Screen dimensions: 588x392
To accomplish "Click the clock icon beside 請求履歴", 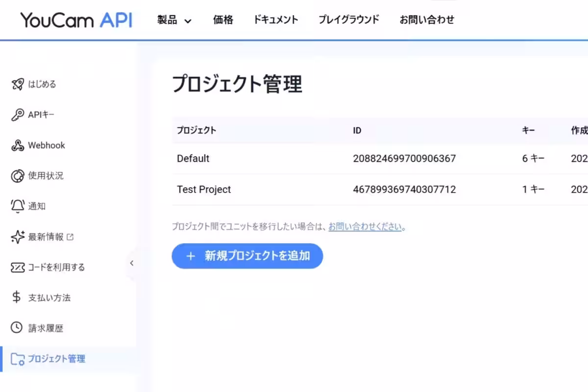I will coord(17,328).
